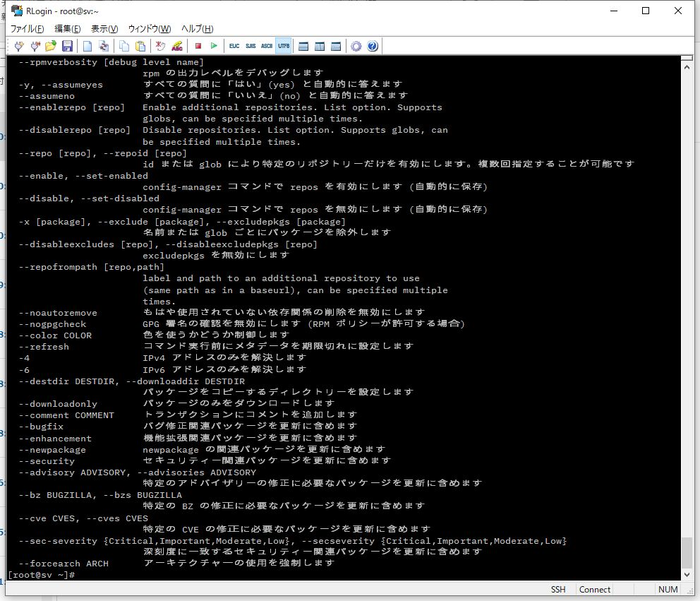Click the disconnect plug icon

35,46
